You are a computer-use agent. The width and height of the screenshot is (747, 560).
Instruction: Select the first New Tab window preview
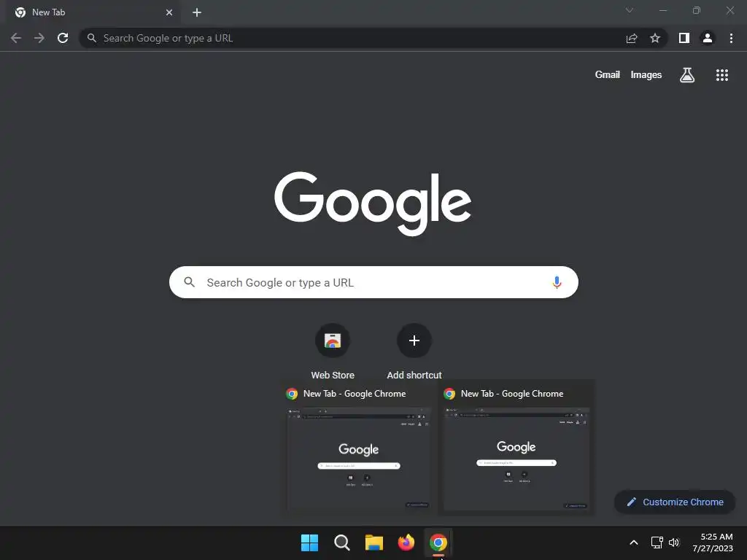tap(359, 448)
